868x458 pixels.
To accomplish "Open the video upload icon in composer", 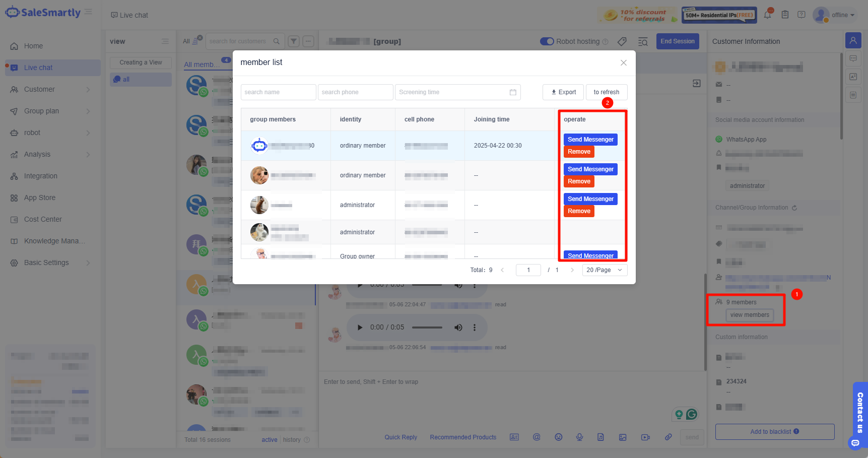I will pos(645,437).
